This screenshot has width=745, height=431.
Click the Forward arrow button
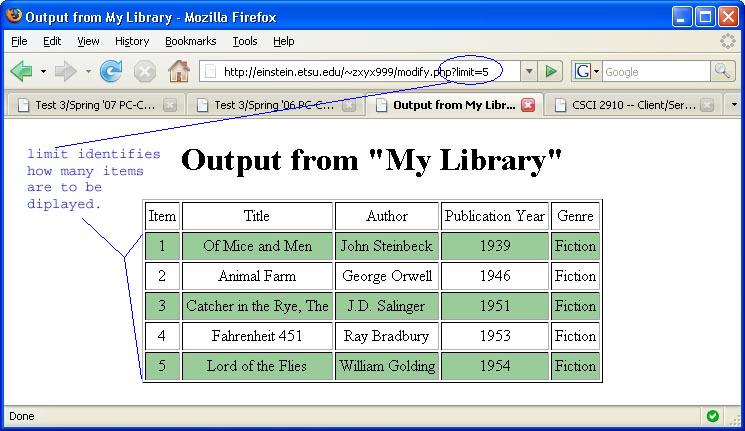pos(66,72)
